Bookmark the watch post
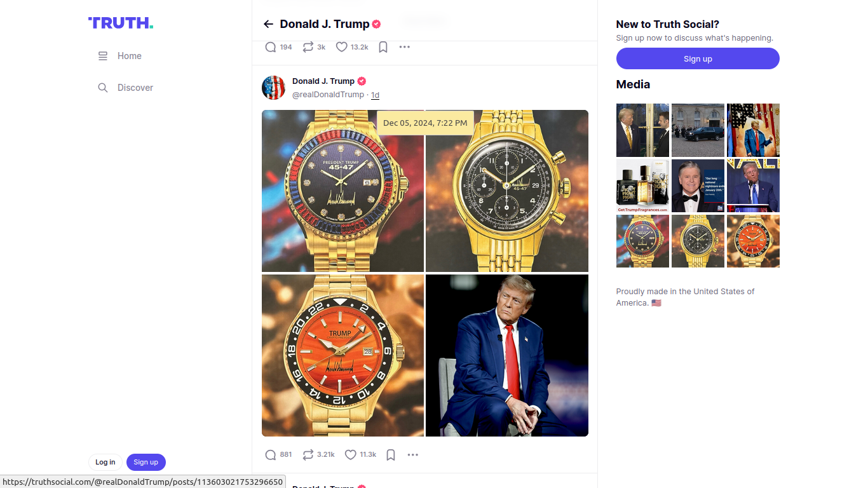The width and height of the screenshot is (868, 488). [391, 454]
